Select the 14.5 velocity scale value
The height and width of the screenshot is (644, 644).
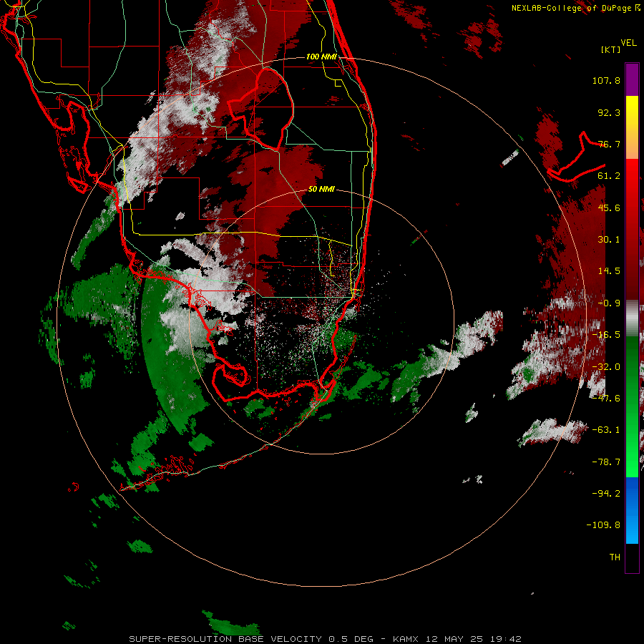click(609, 271)
